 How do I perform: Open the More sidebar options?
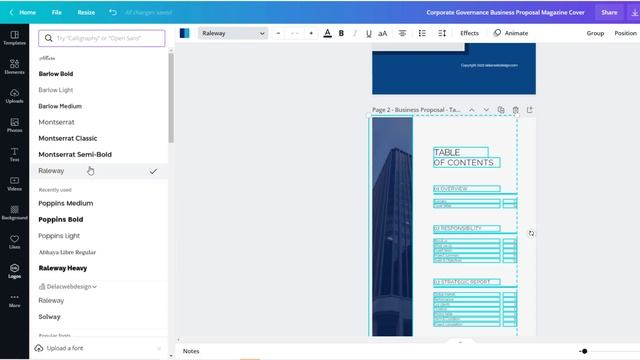(14, 301)
